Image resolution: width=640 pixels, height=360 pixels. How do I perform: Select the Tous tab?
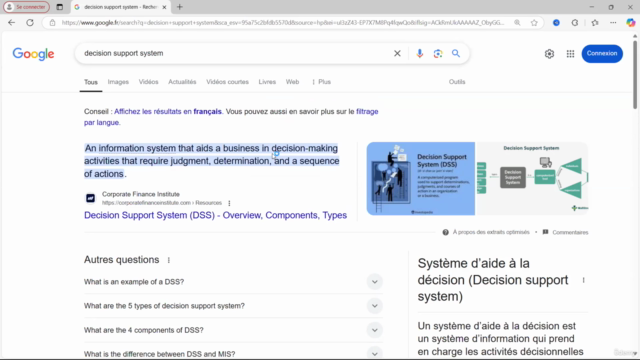tap(91, 82)
